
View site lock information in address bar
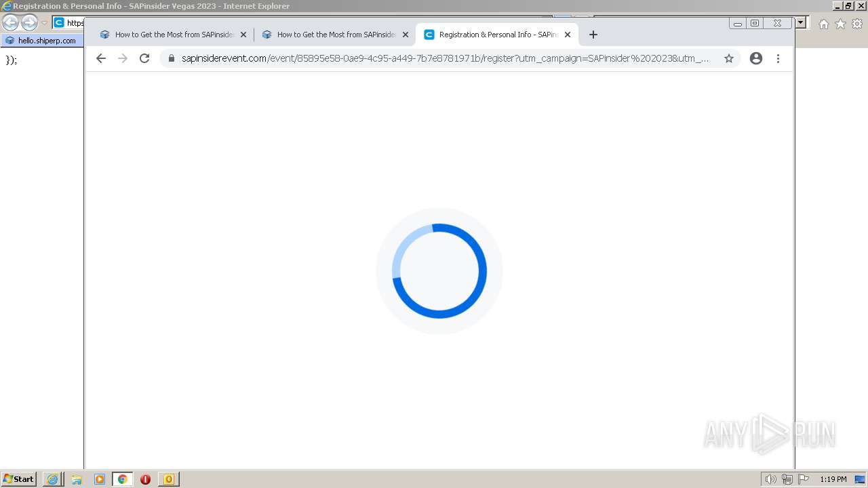coord(171,58)
